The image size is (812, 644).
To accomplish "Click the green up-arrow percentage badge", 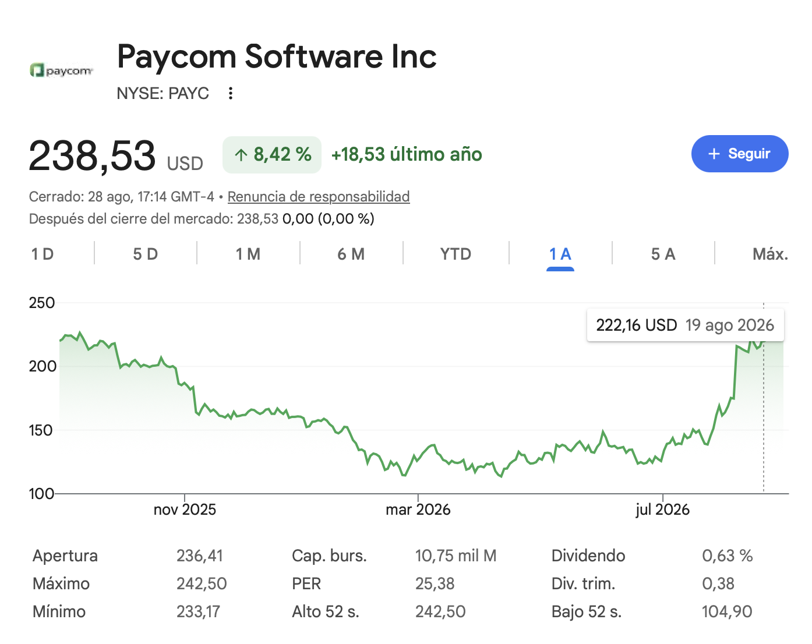I will pyautogui.click(x=272, y=154).
